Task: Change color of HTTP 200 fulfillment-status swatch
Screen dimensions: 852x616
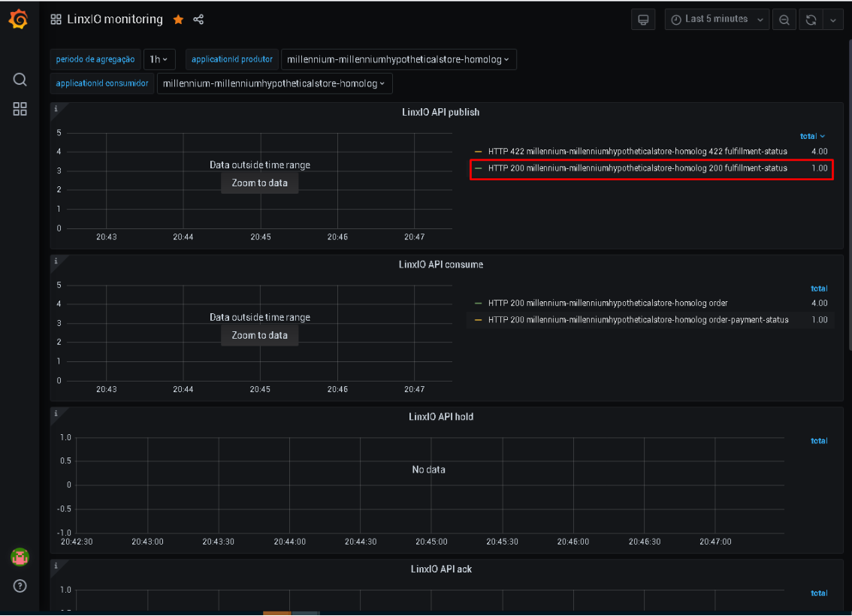Action: coord(478,168)
